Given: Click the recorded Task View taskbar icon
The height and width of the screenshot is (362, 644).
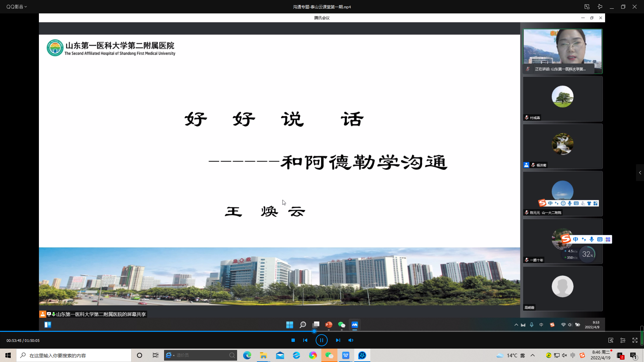Looking at the screenshot, I should click(316, 325).
